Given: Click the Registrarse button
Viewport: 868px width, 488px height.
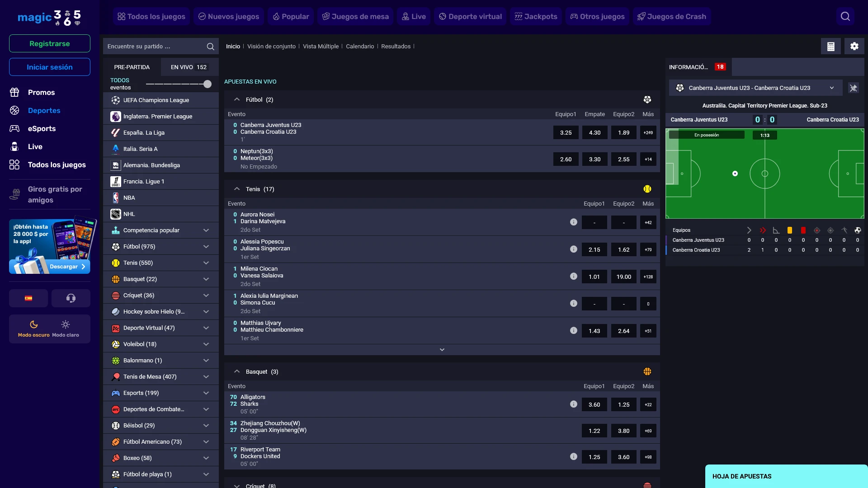Looking at the screenshot, I should 50,43.
